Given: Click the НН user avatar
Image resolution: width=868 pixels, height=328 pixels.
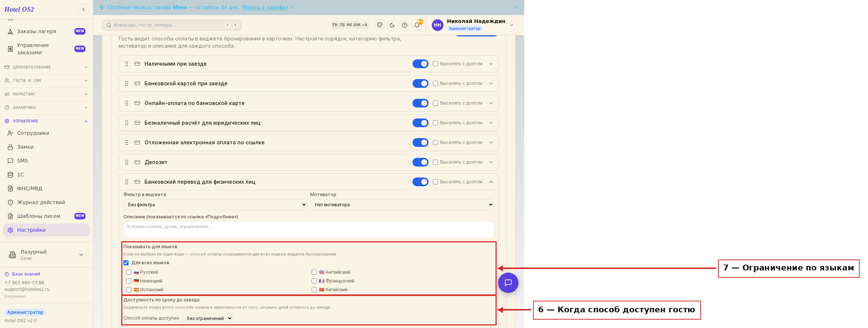Looking at the screenshot, I should tap(437, 25).
